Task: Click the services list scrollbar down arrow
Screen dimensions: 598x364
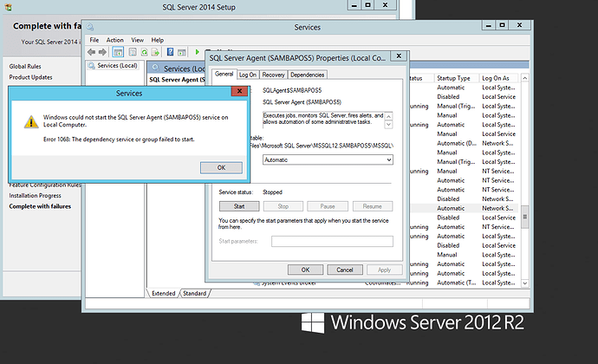Action: tap(525, 283)
